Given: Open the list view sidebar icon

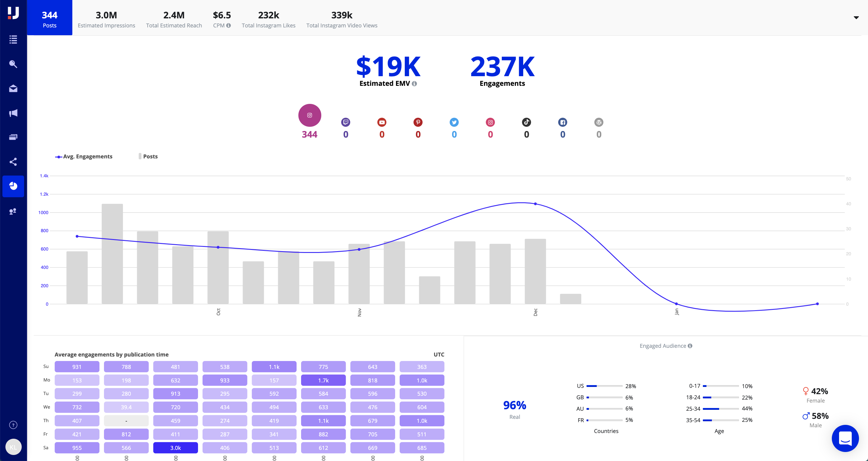Looking at the screenshot, I should [x=13, y=39].
